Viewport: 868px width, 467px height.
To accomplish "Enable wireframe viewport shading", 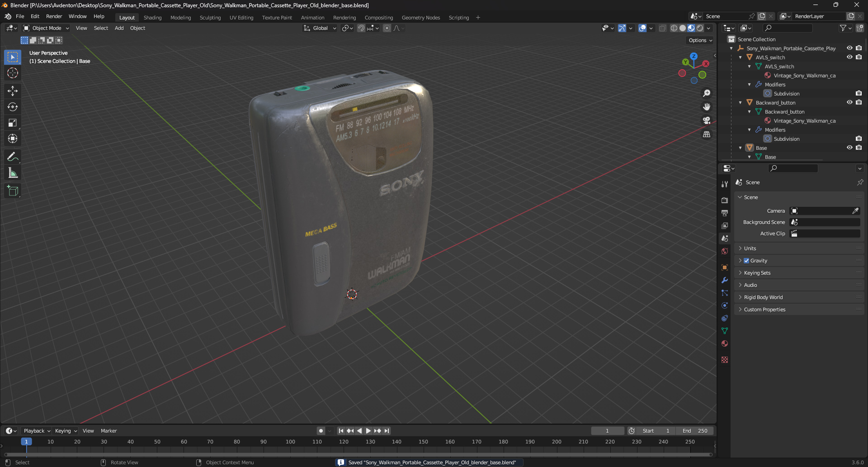I will coord(674,28).
